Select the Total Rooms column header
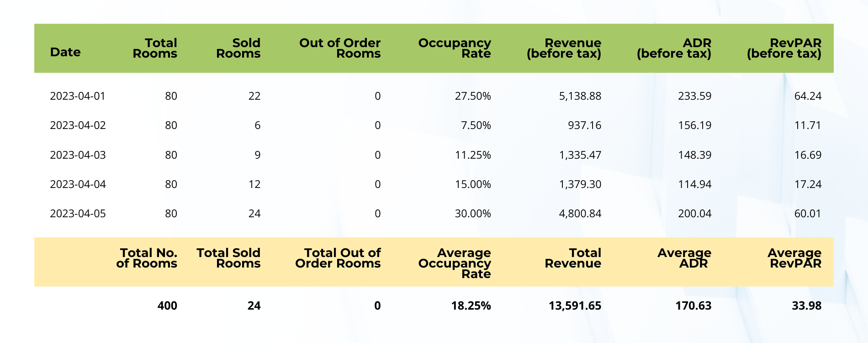868x343 pixels. [x=155, y=48]
